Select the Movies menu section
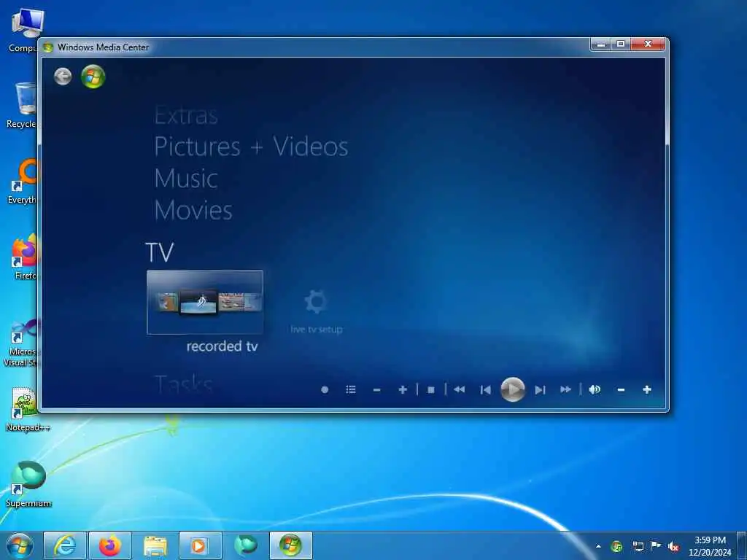The image size is (747, 560). pyautogui.click(x=193, y=211)
